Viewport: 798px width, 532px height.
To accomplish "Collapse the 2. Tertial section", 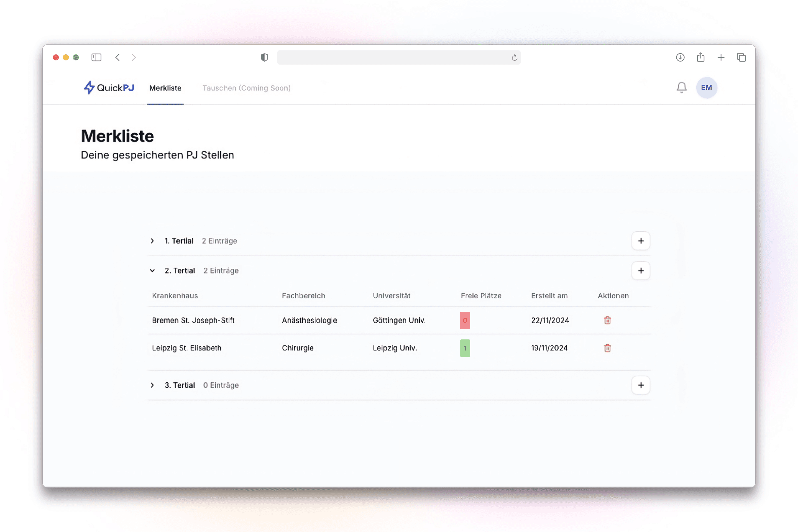I will (152, 271).
